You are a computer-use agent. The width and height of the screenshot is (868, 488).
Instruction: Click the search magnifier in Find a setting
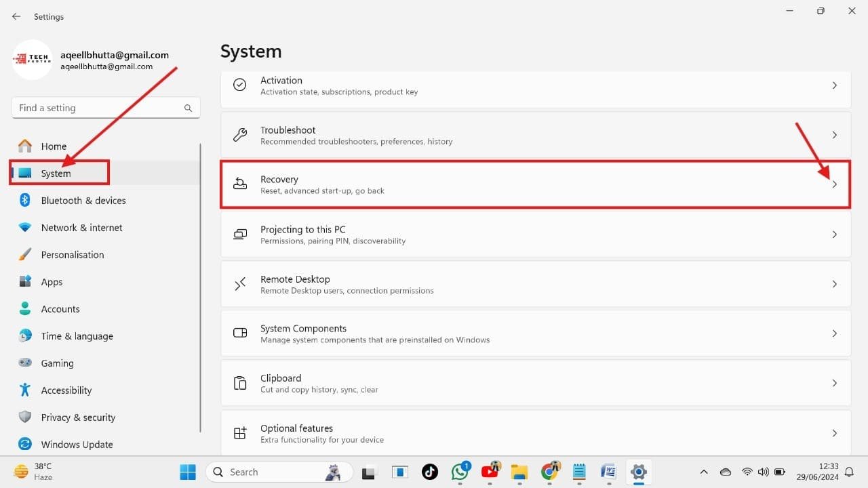click(x=188, y=108)
